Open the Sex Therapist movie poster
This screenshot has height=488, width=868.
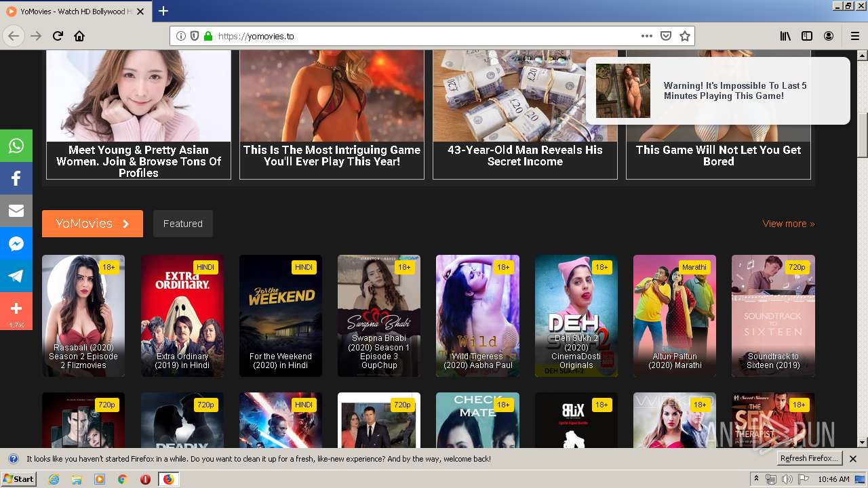[x=773, y=420]
